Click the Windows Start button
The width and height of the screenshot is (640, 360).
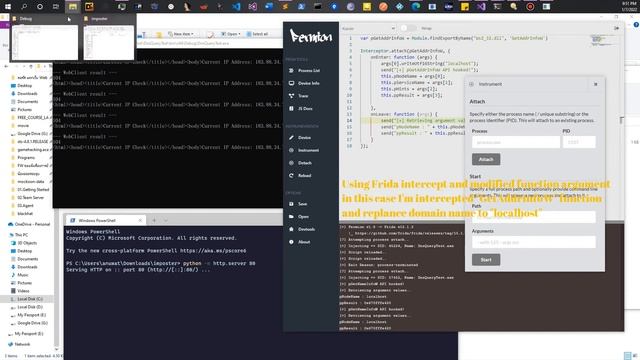coord(8,7)
